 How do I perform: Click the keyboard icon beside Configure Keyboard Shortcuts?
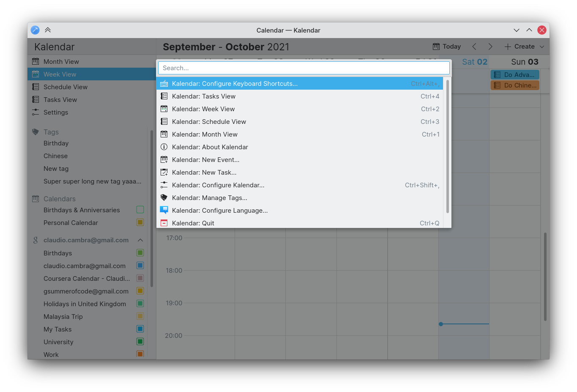click(164, 84)
